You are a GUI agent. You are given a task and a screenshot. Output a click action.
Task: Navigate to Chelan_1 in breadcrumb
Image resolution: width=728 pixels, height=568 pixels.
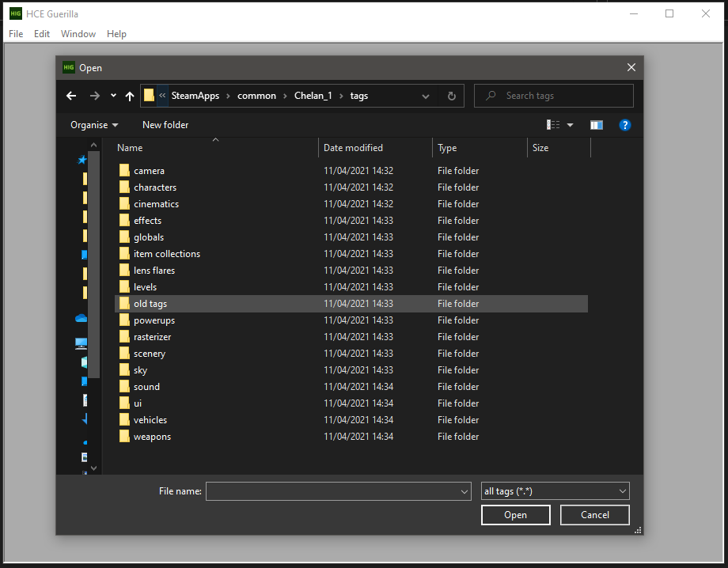point(313,96)
